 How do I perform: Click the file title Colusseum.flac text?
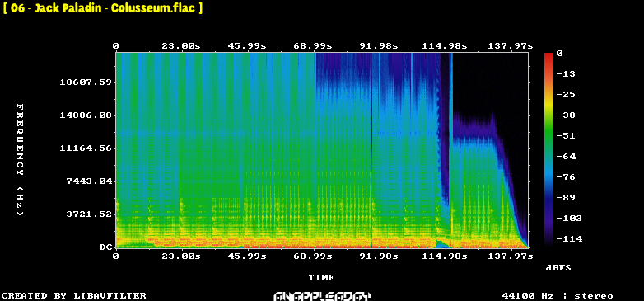click(103, 7)
